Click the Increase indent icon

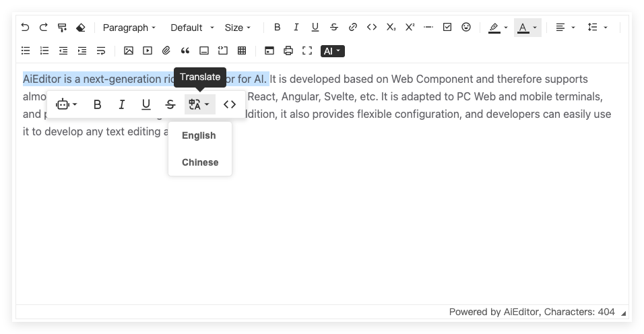[82, 51]
